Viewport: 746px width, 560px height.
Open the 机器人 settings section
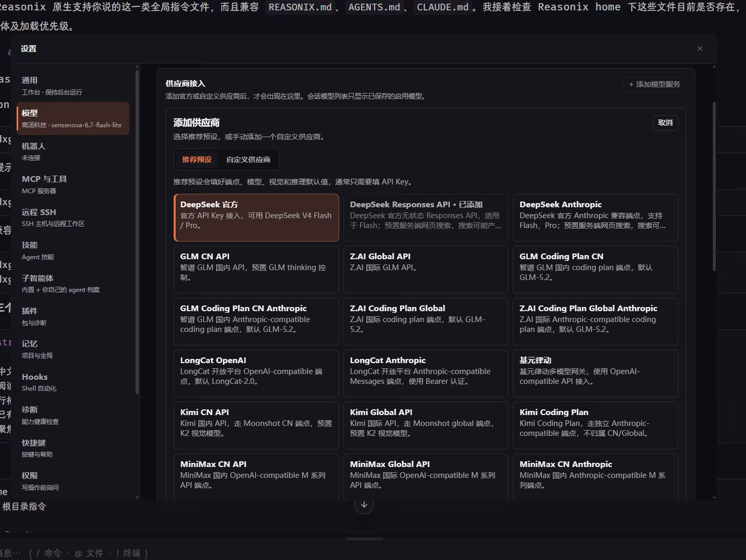click(73, 152)
